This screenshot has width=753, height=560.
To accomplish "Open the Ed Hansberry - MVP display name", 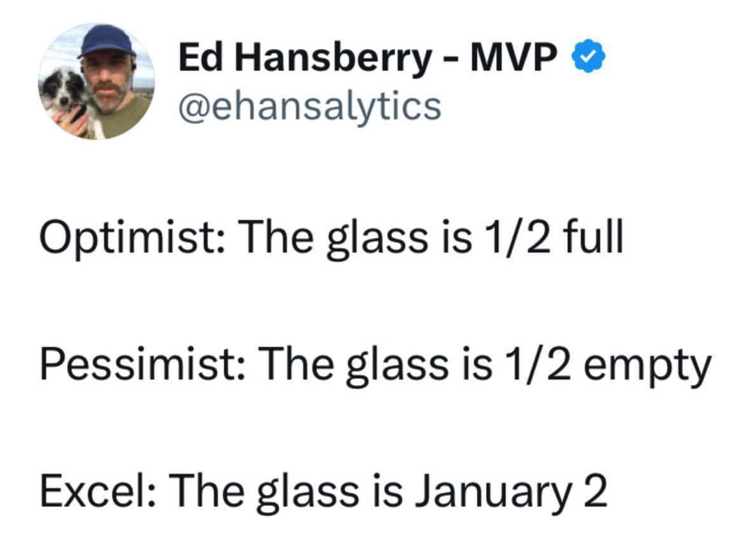I will tap(367, 57).
